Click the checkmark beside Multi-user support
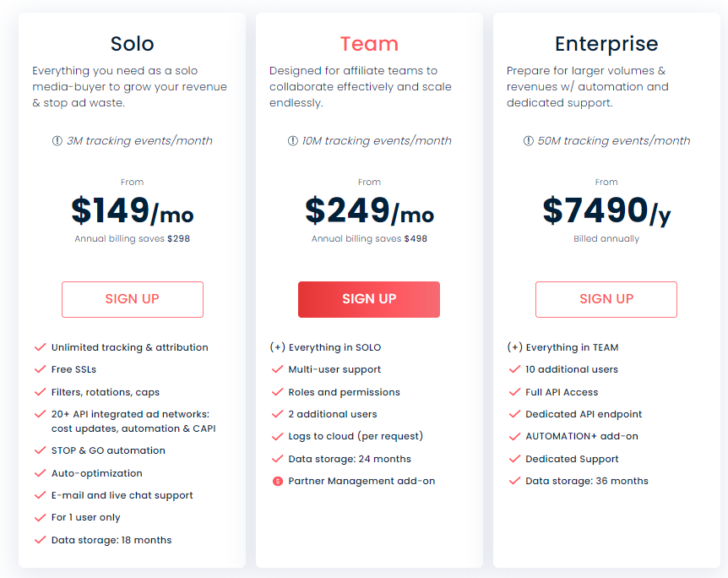 (x=278, y=369)
